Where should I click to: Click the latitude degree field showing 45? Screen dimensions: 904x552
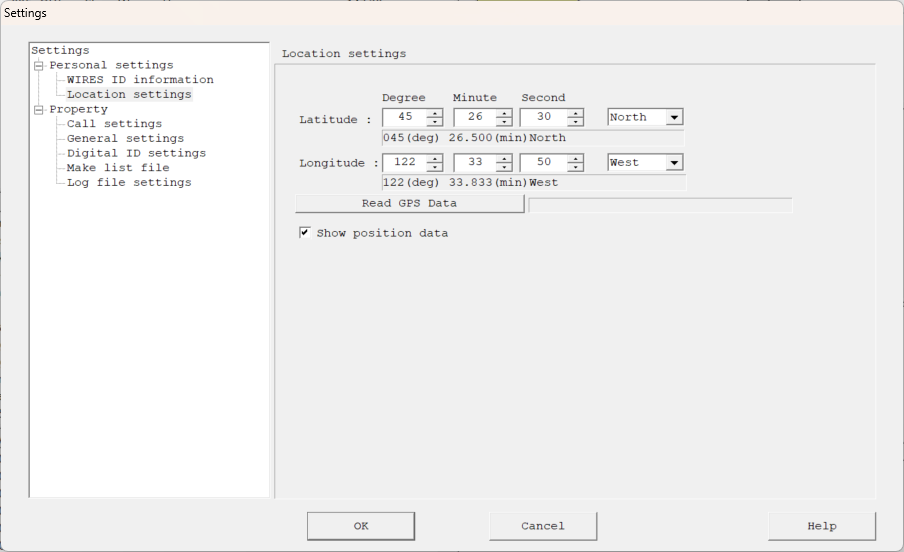[405, 117]
